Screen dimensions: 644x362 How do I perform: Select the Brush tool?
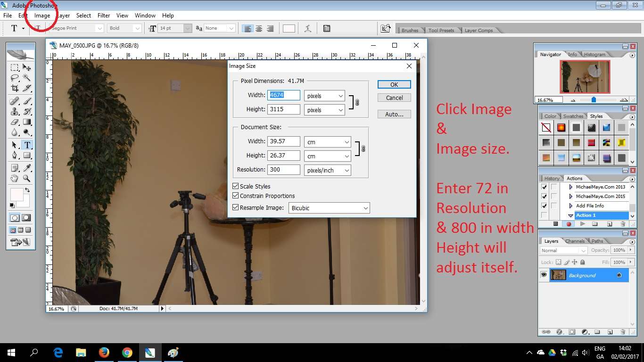(x=27, y=101)
